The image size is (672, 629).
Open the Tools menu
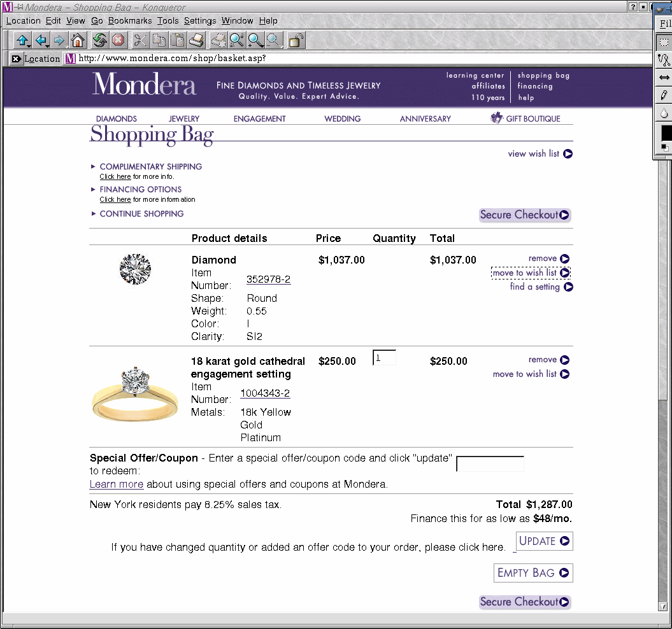[x=168, y=20]
